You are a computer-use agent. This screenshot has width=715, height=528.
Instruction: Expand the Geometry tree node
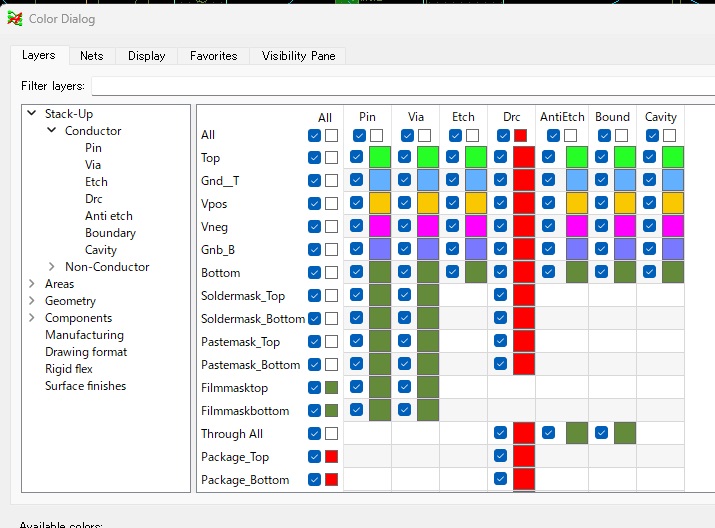(32, 301)
